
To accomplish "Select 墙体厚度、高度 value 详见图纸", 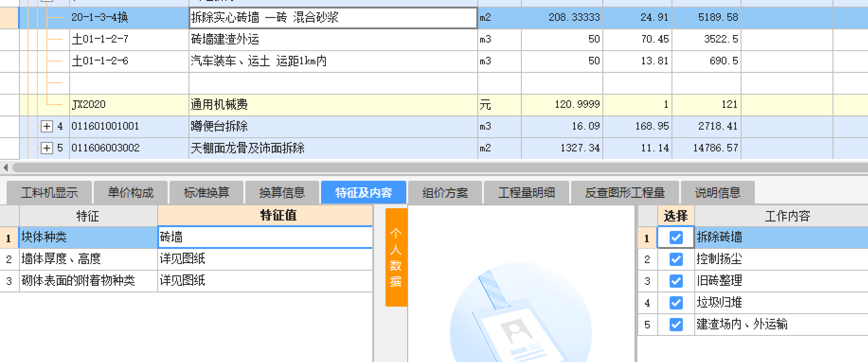I will pyautogui.click(x=265, y=259).
